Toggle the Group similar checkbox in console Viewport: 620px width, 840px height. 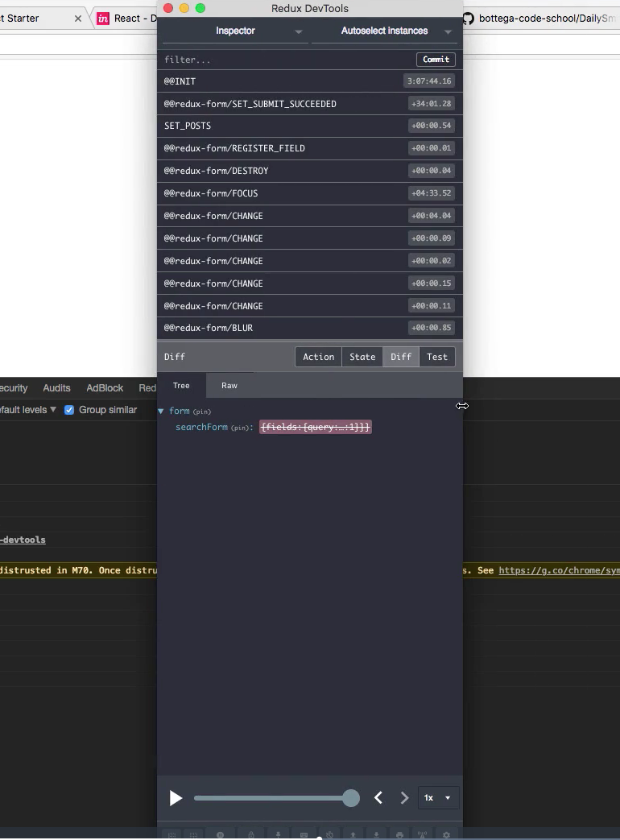pyautogui.click(x=69, y=410)
